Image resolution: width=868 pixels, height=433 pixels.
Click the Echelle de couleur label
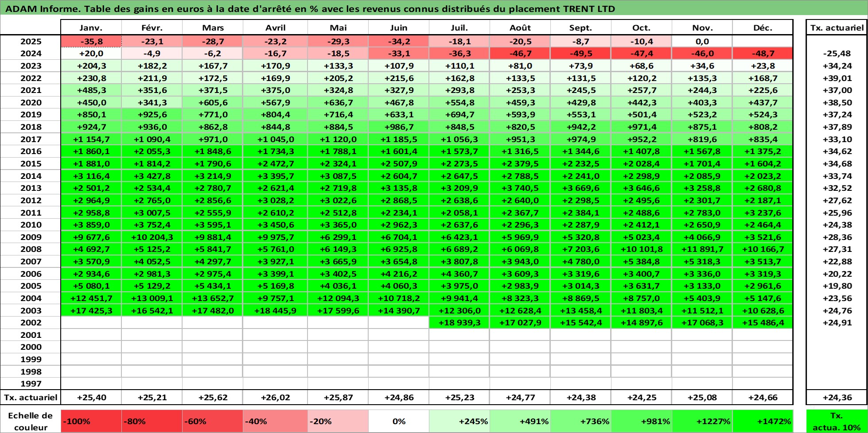point(31,421)
